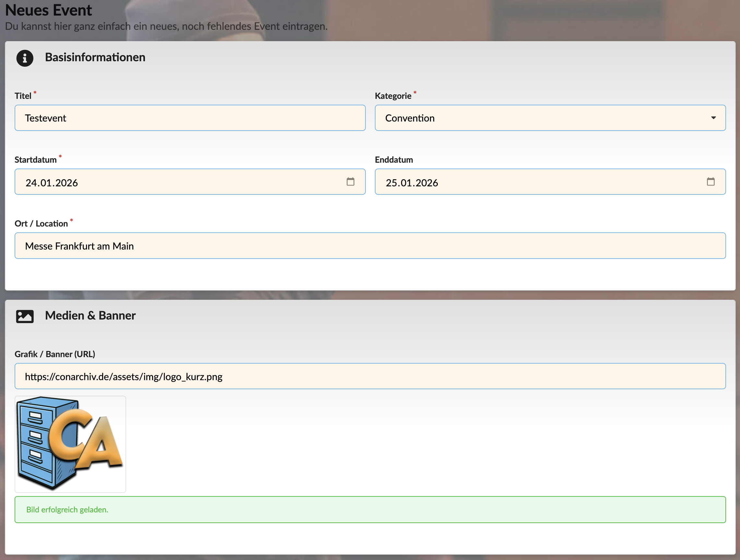Focus the Ort / Location input field
The width and height of the screenshot is (740, 560).
pyautogui.click(x=370, y=246)
